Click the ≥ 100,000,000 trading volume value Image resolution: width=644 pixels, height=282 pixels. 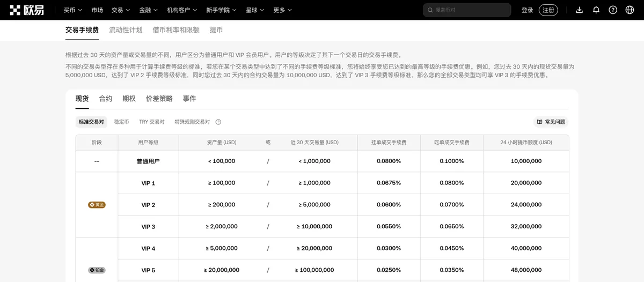314,270
